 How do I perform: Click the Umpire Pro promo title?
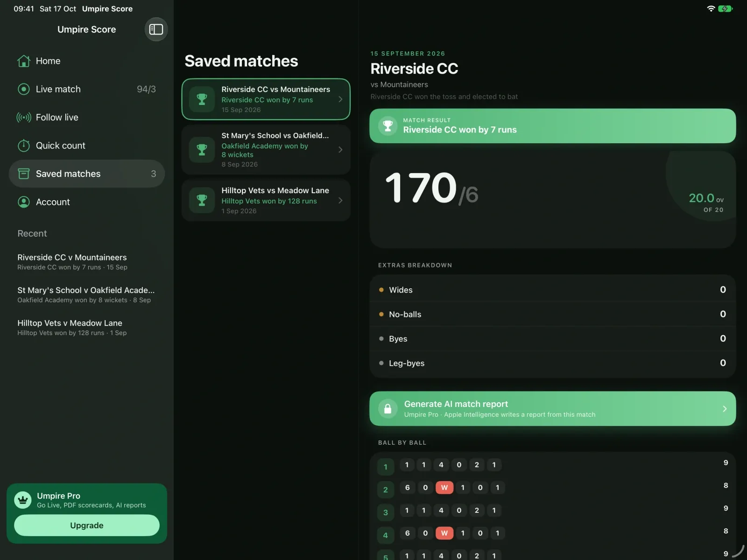click(58, 496)
